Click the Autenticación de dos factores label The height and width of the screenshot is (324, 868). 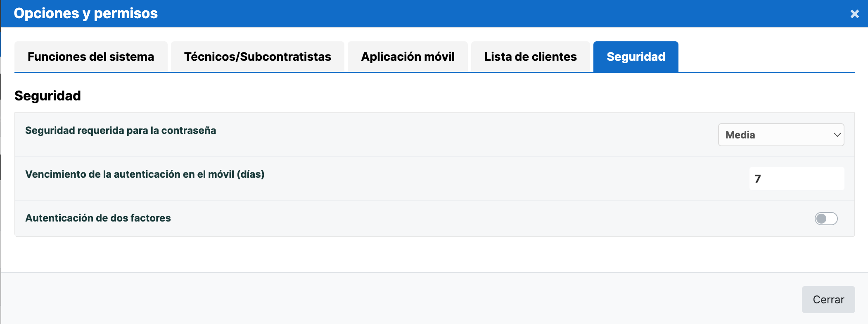98,218
